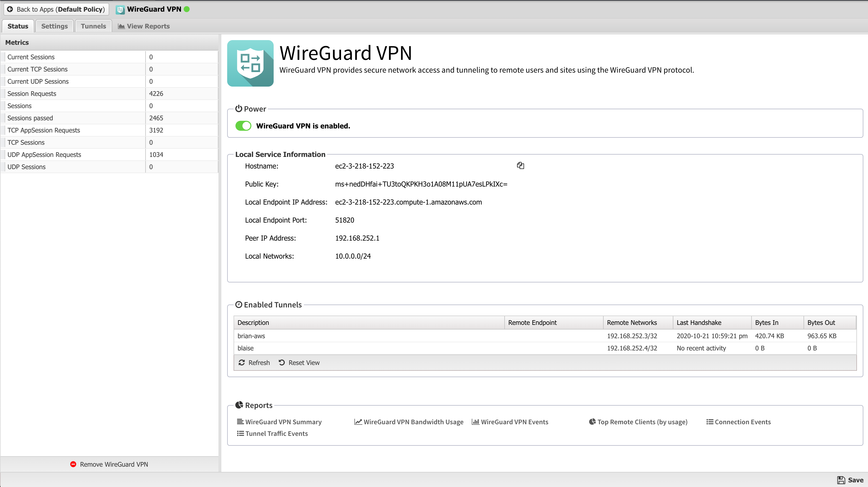Click the Power section power icon

238,108
